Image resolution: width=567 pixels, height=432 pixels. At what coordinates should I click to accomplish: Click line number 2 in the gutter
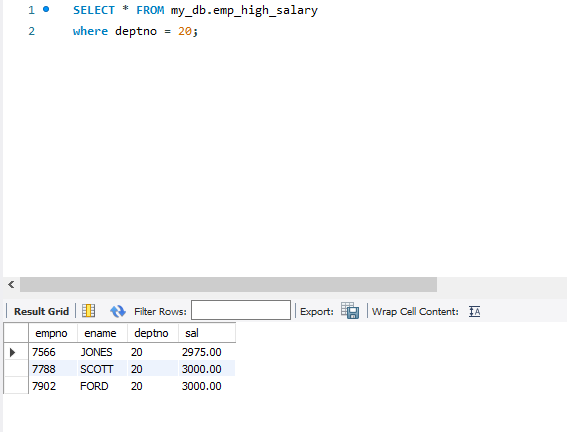click(x=31, y=31)
